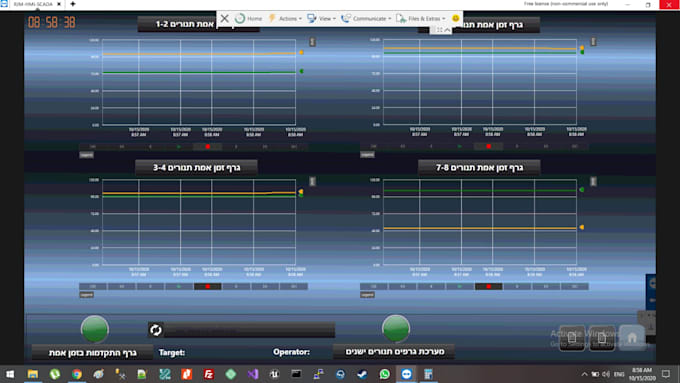
Task: Open FileZilla from the taskbar
Action: point(209,374)
